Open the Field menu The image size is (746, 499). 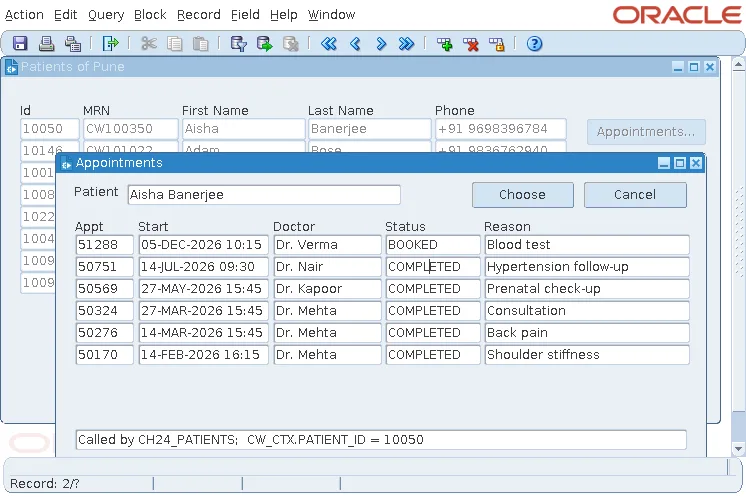245,15
